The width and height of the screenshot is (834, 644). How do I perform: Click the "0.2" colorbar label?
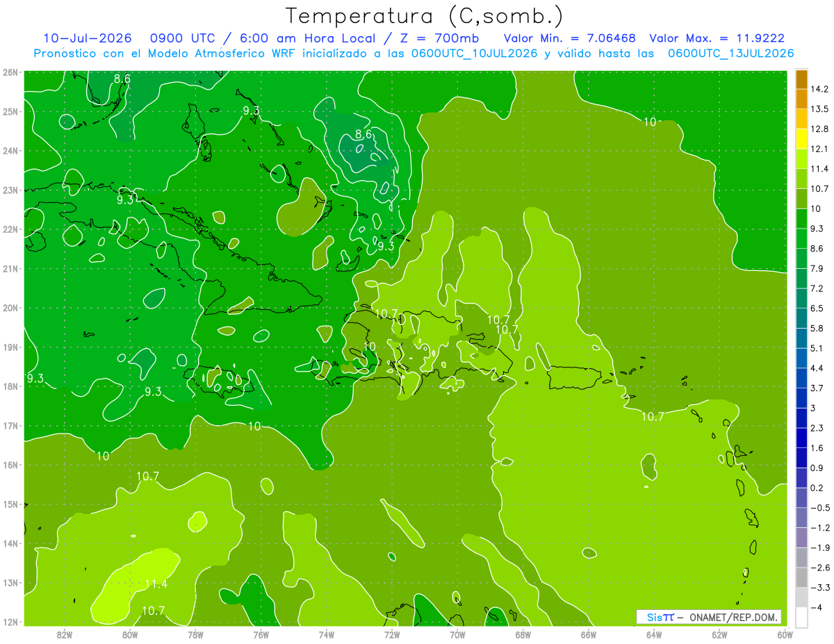[x=818, y=488]
